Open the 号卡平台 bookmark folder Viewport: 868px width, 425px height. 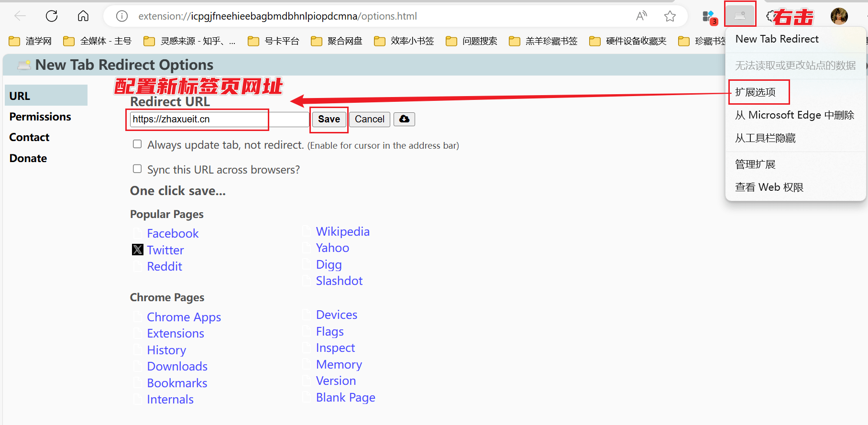[x=274, y=41]
